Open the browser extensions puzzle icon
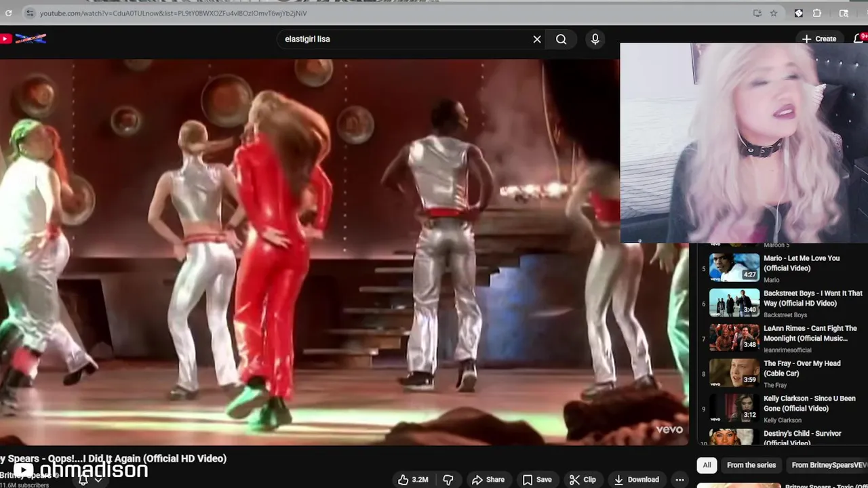This screenshot has width=868, height=488. (x=817, y=13)
